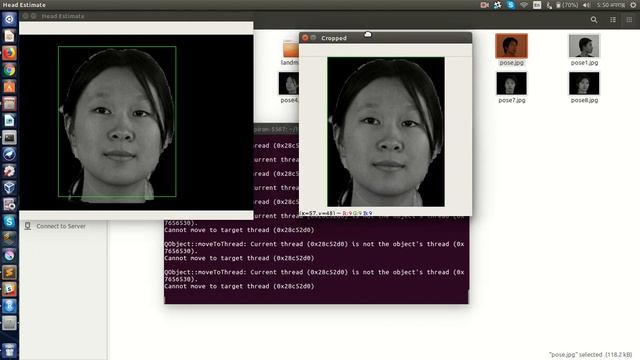Open the Wi-Fi network indicator
Screen dimensions: 640x360
[x=524, y=5]
